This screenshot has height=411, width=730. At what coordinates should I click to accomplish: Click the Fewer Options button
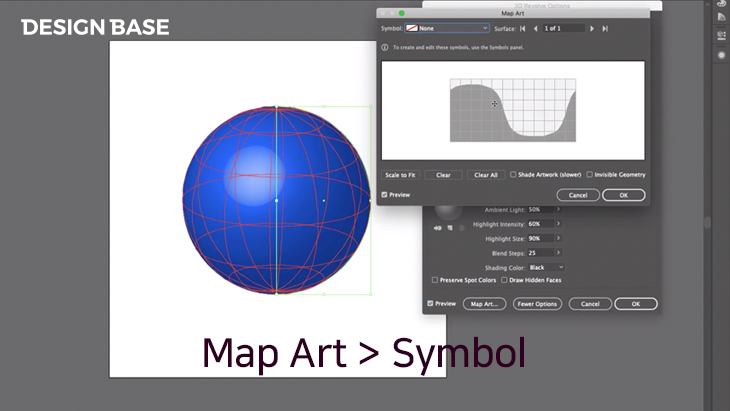coord(537,304)
